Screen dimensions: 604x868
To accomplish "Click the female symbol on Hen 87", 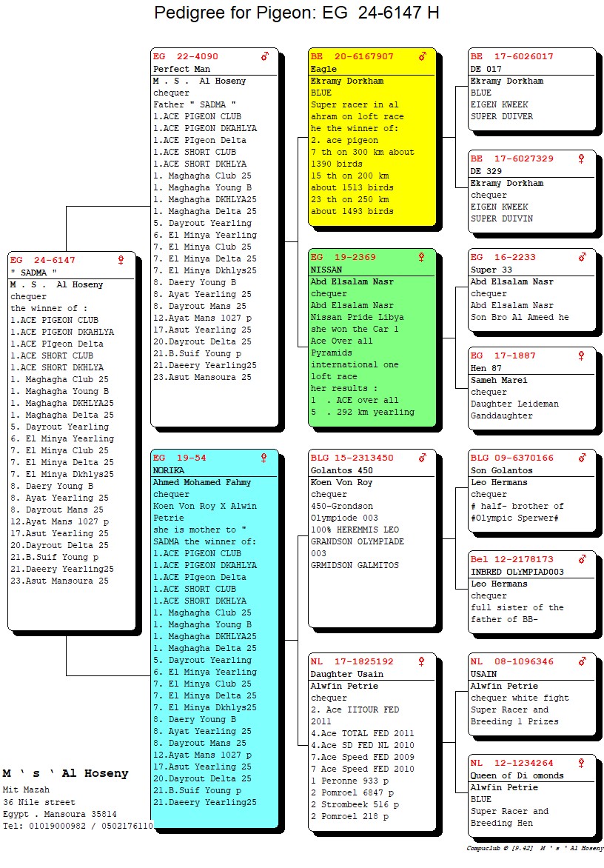I will click(x=581, y=355).
